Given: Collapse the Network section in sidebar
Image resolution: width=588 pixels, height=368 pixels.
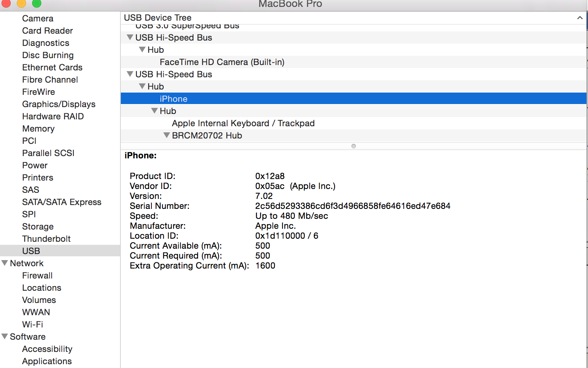Looking at the screenshot, I should click(5, 263).
